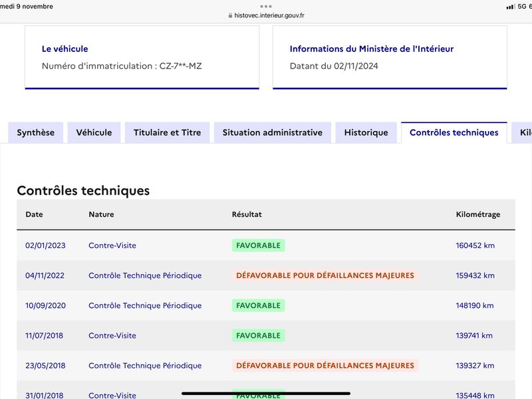Click the DÉFAVORABLE badge for 23/05/2018
532x399 pixels.
pyautogui.click(x=325, y=365)
